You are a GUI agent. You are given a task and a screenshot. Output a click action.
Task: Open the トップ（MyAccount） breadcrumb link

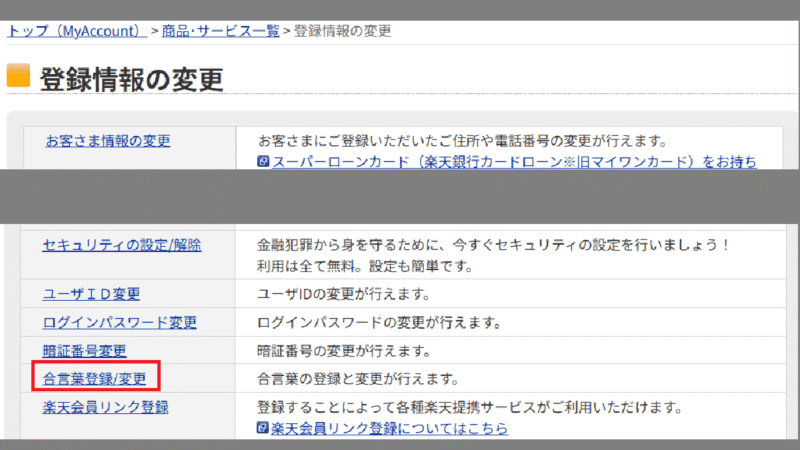point(77,31)
